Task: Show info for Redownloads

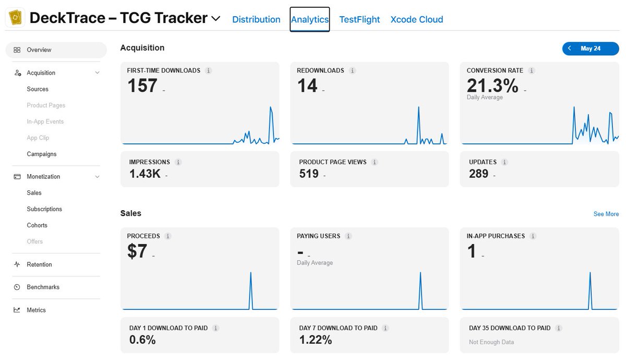Action: 352,70
